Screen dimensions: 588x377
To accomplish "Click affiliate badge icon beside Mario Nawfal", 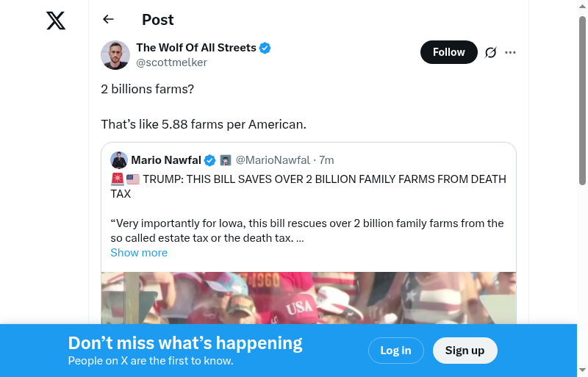I will point(226,160).
